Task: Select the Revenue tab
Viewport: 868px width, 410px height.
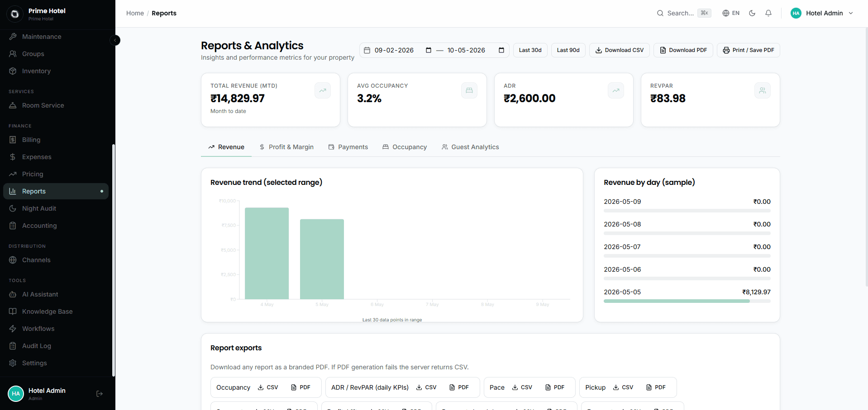Action: click(226, 147)
